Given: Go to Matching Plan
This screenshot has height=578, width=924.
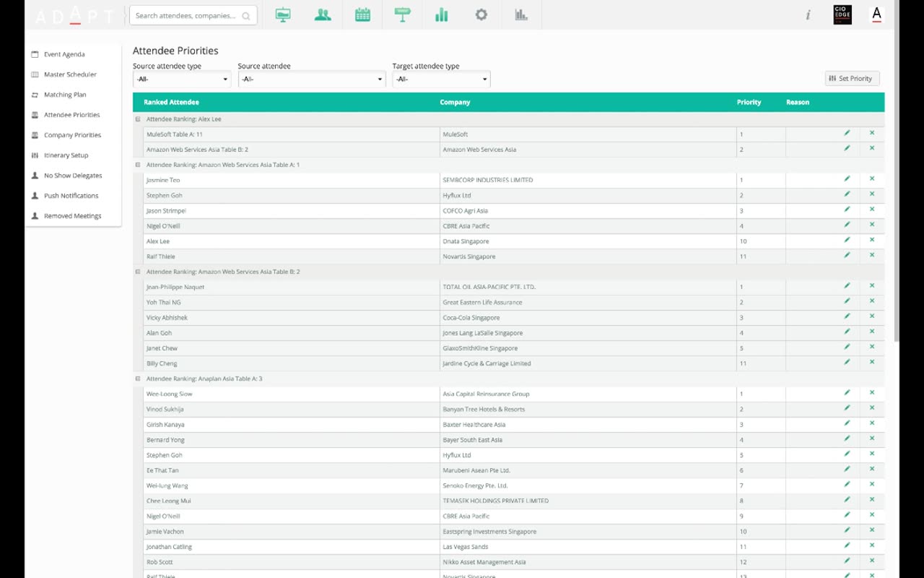Looking at the screenshot, I should tap(65, 95).
